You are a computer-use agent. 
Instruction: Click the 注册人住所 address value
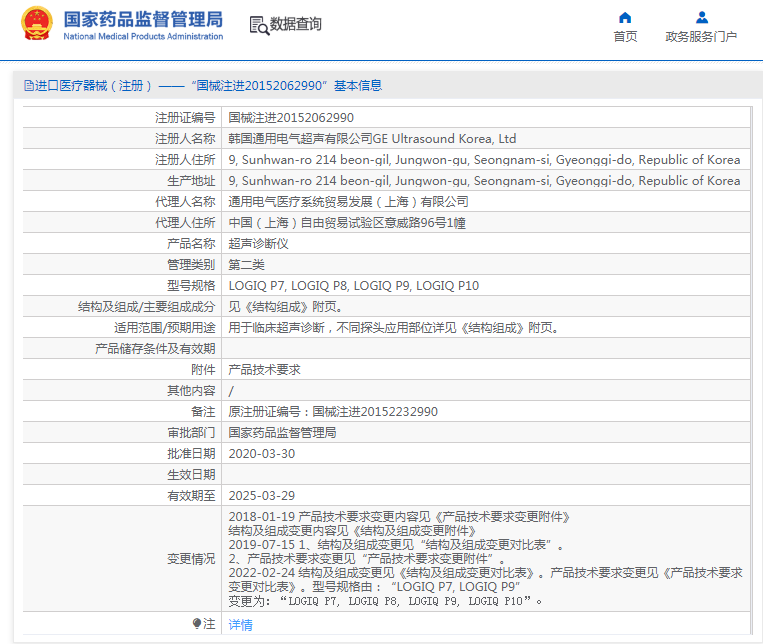point(484,160)
